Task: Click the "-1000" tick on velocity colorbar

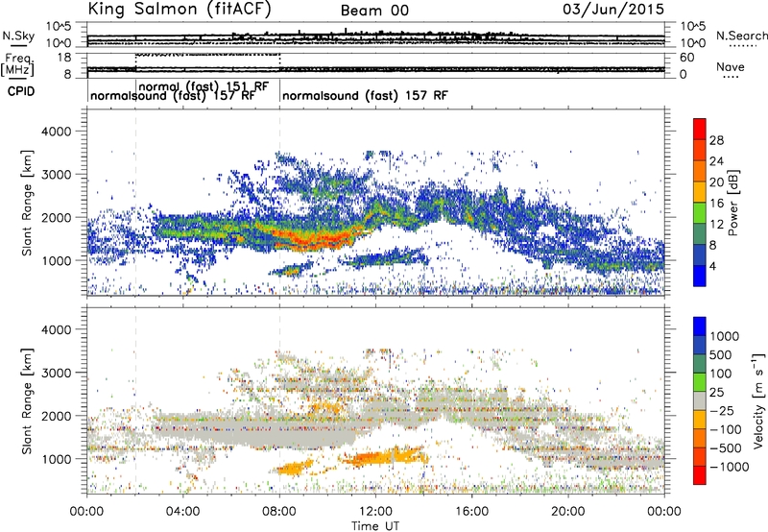Action: [x=729, y=467]
